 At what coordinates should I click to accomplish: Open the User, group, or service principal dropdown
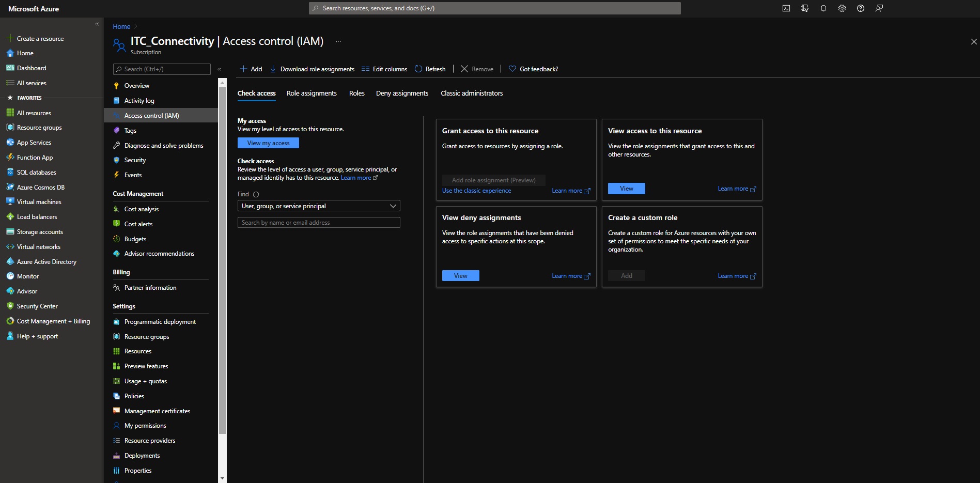[318, 206]
